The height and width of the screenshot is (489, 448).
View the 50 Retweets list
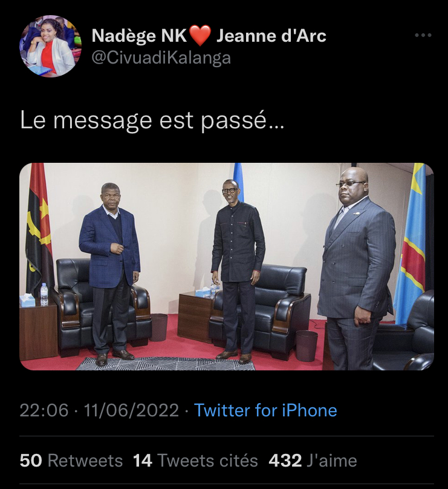click(71, 461)
